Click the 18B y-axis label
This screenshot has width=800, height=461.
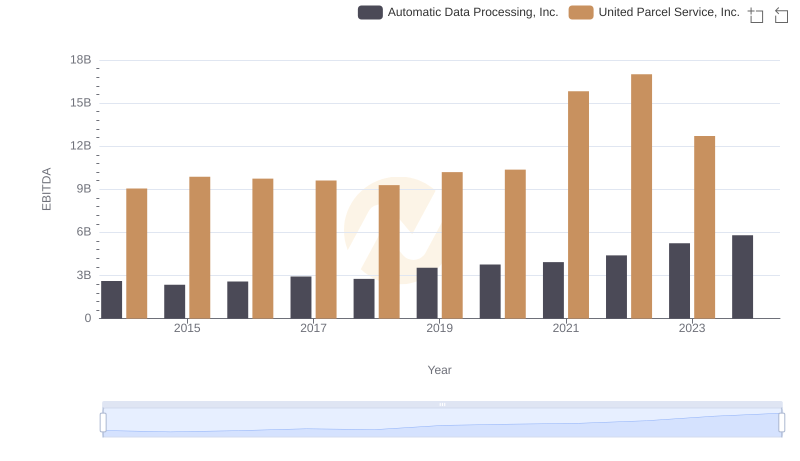point(81,60)
